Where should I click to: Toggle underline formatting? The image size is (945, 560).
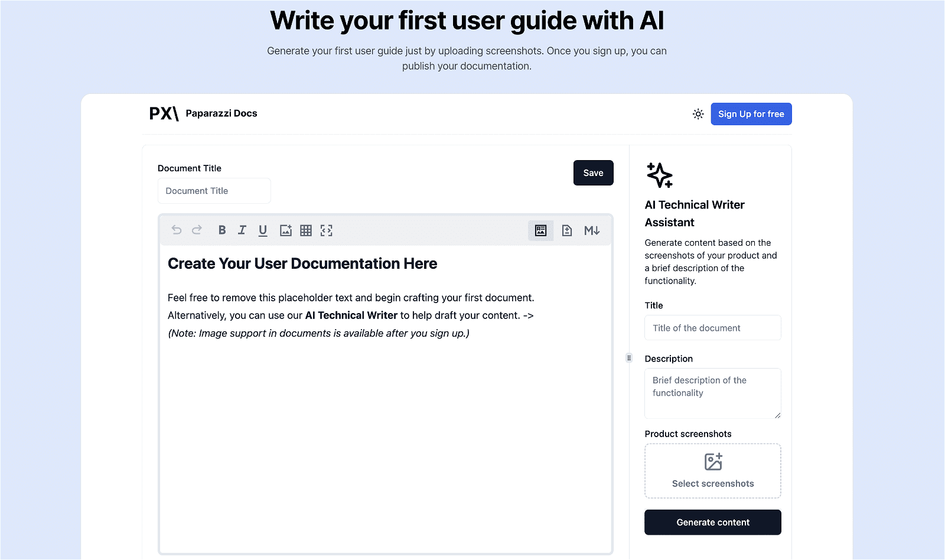click(263, 230)
